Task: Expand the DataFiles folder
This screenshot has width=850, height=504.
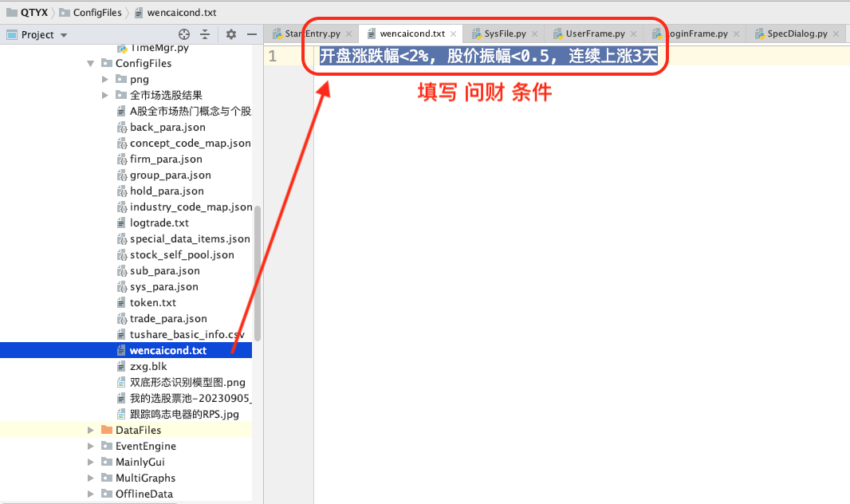Action: [91, 430]
